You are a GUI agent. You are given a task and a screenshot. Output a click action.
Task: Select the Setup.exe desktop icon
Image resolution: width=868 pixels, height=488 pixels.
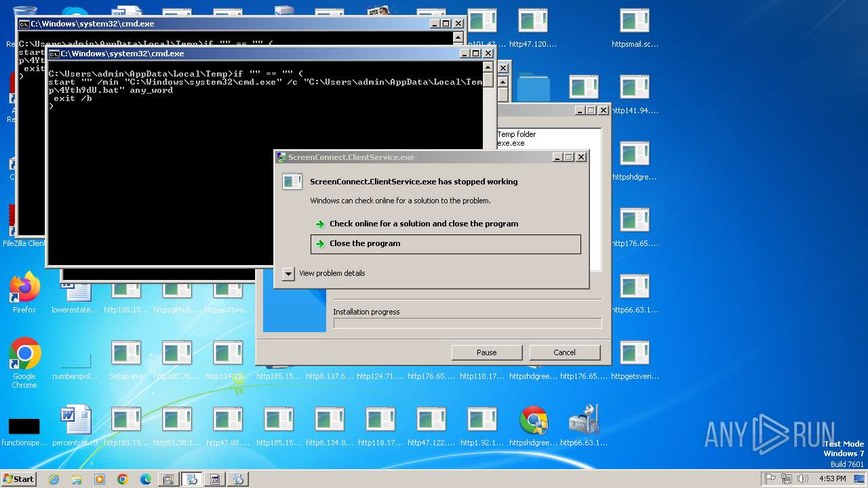click(126, 360)
